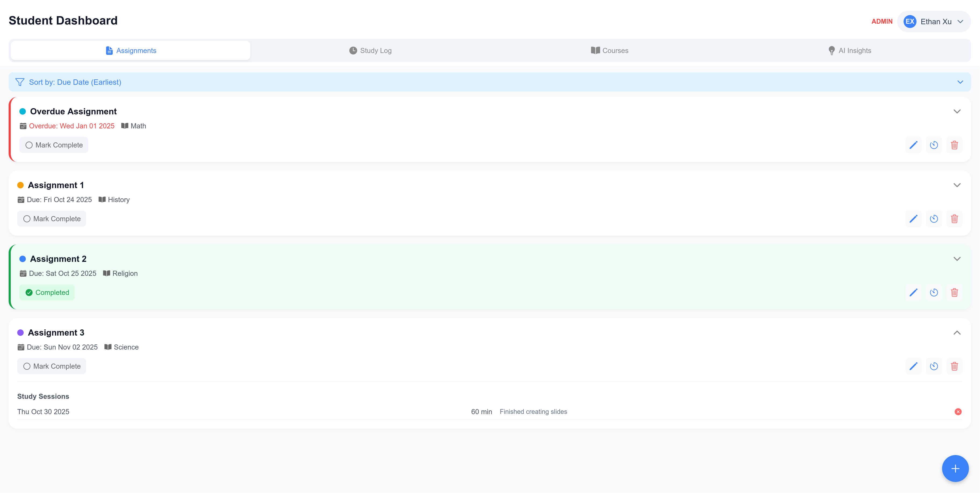
Task: Click 'Overdue: Wed Jan 01 2025' text
Action: pyautogui.click(x=72, y=126)
